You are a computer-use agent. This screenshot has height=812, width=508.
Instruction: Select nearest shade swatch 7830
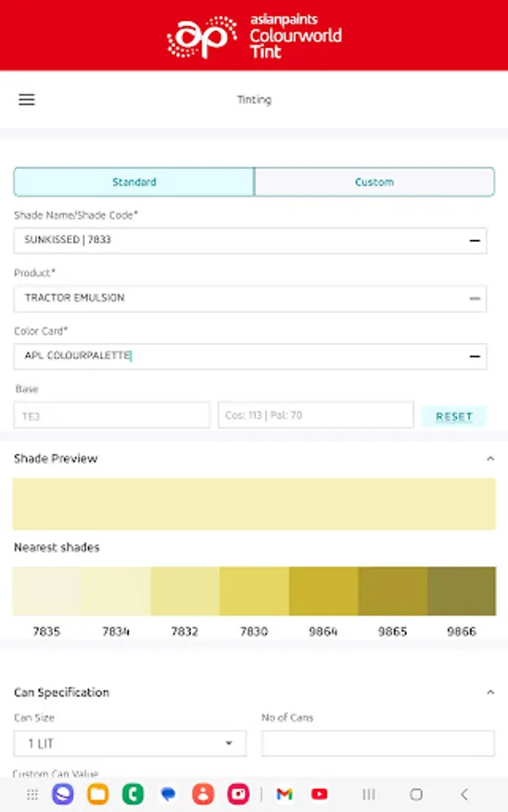pos(254,591)
